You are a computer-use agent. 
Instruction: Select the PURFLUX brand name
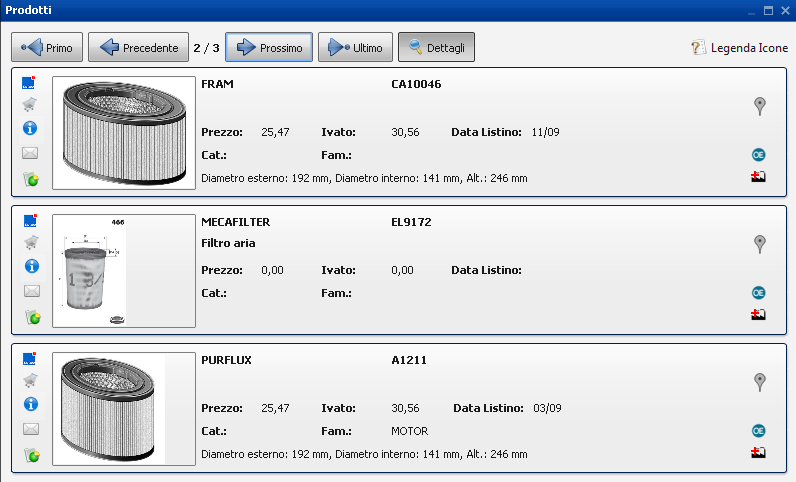pos(226,360)
